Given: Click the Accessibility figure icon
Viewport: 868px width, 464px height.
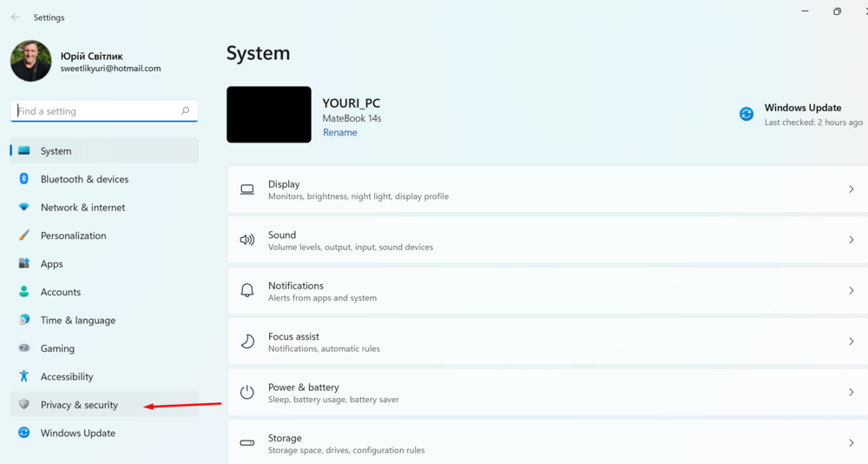Looking at the screenshot, I should [24, 376].
